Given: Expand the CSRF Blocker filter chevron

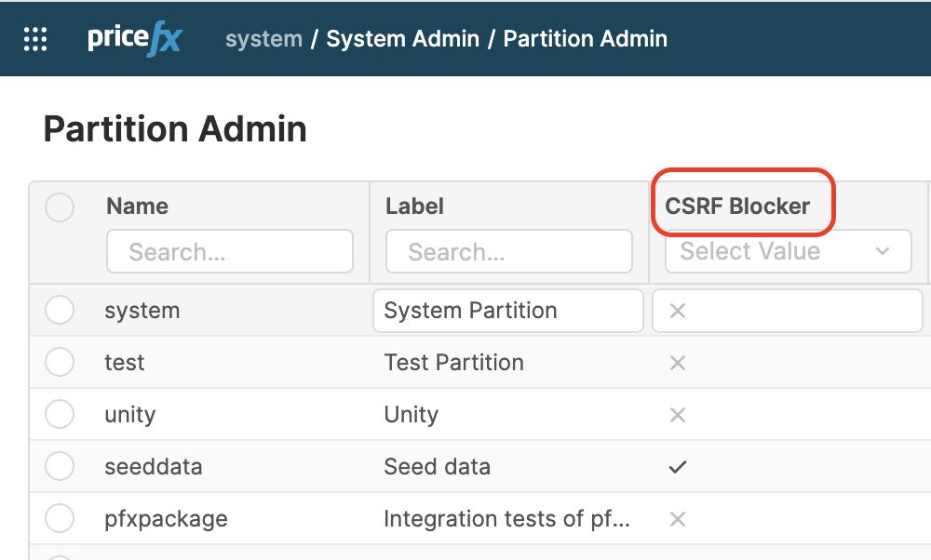Looking at the screenshot, I should click(x=883, y=251).
